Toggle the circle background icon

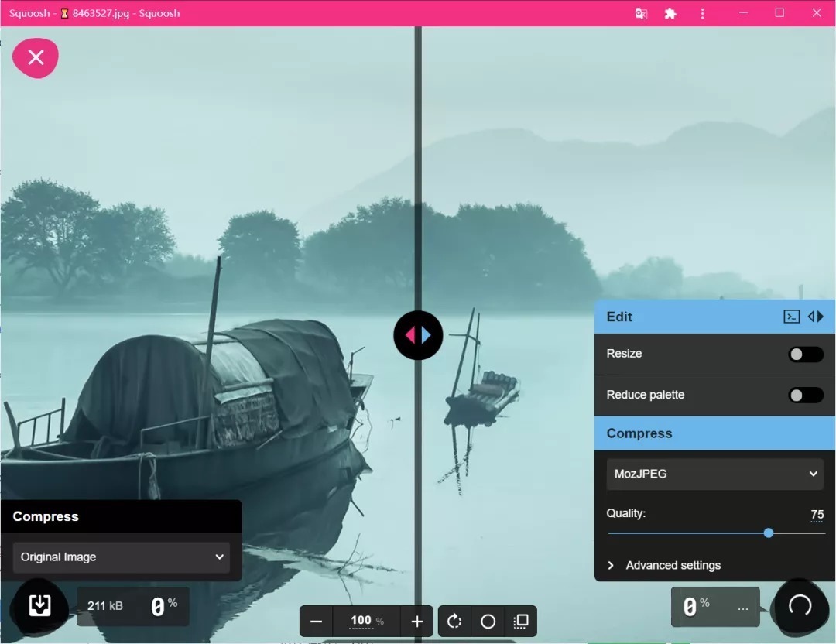488,621
